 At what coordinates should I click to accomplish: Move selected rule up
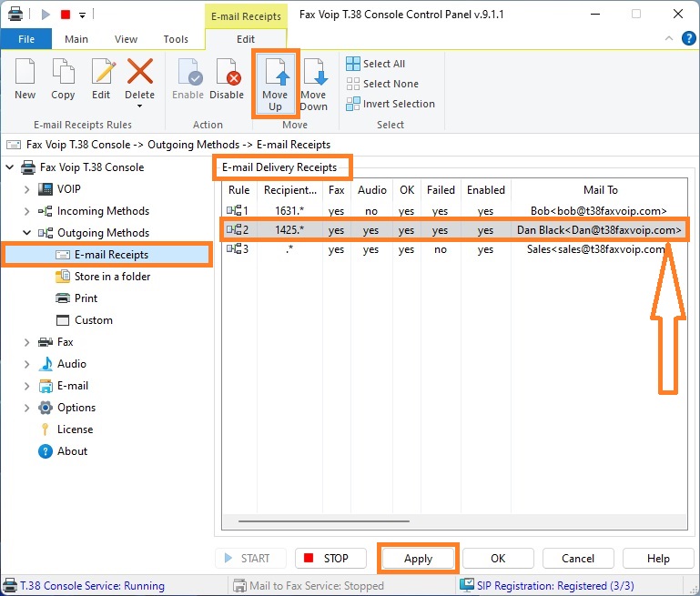(x=275, y=84)
